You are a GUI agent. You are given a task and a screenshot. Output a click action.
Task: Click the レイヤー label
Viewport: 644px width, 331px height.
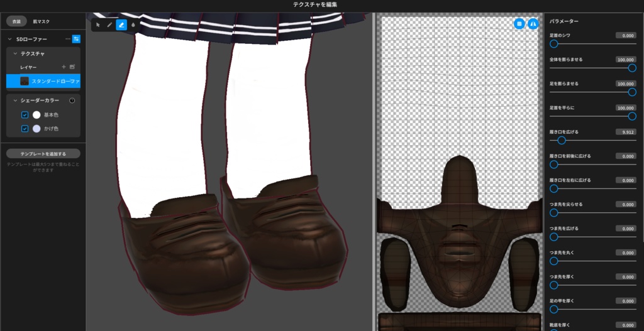[28, 67]
